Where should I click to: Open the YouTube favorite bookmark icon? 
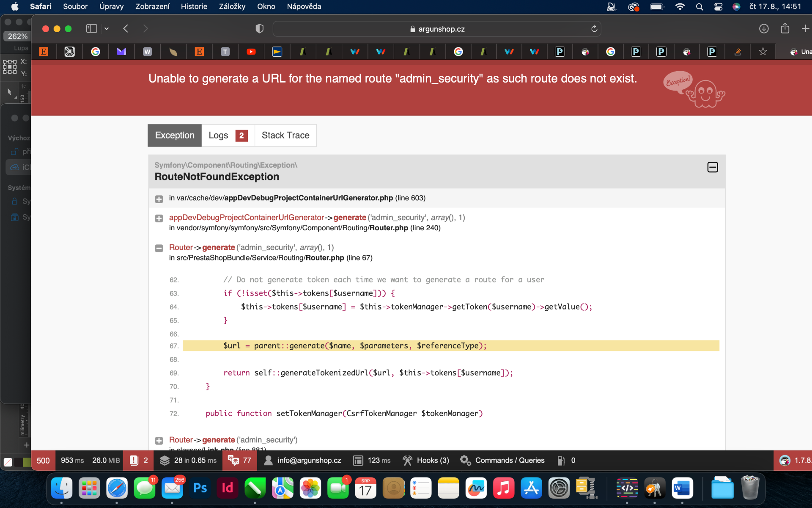point(251,52)
